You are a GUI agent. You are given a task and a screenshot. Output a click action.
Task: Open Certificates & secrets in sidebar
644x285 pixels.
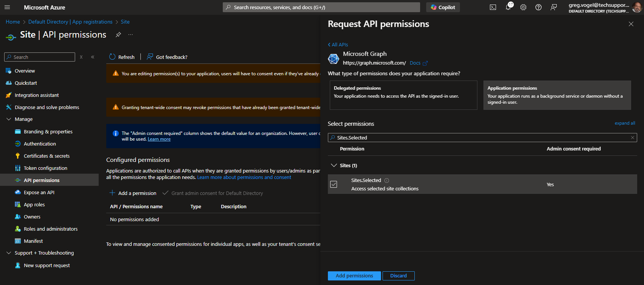click(47, 156)
